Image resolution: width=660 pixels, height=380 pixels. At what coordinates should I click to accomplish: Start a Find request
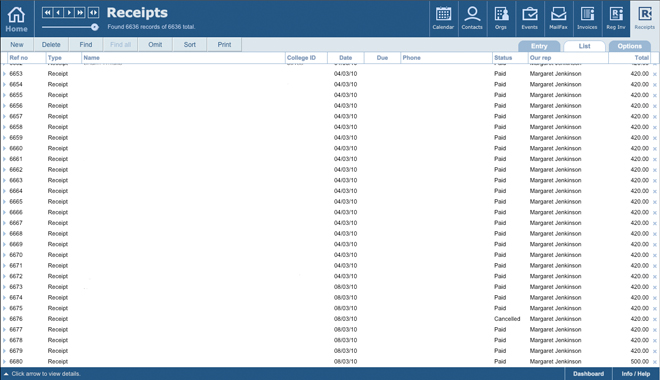pyautogui.click(x=86, y=45)
